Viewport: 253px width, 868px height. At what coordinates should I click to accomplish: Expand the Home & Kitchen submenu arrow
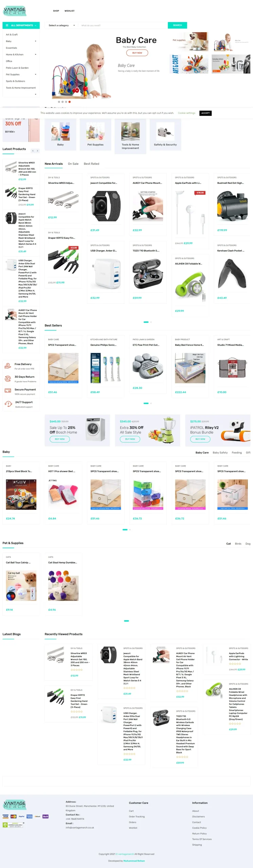(35, 55)
